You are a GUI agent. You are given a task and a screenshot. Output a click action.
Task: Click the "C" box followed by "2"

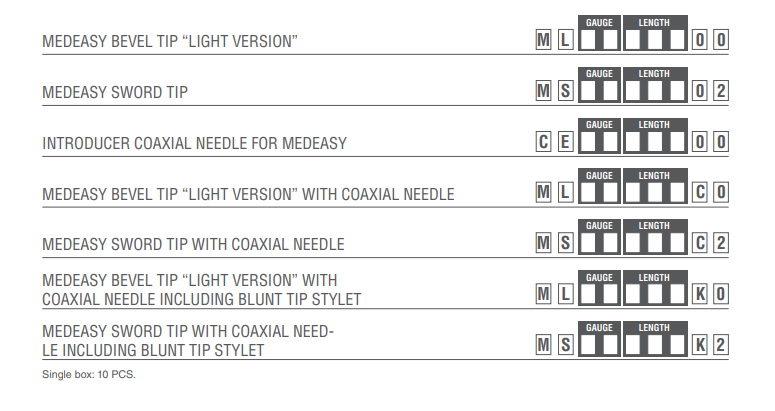pos(701,243)
